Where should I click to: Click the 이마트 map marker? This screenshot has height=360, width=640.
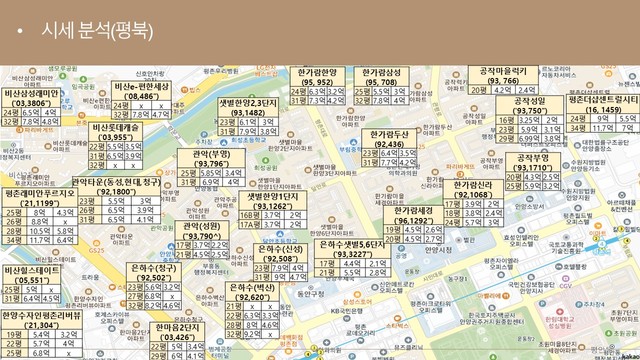(x=598, y=226)
